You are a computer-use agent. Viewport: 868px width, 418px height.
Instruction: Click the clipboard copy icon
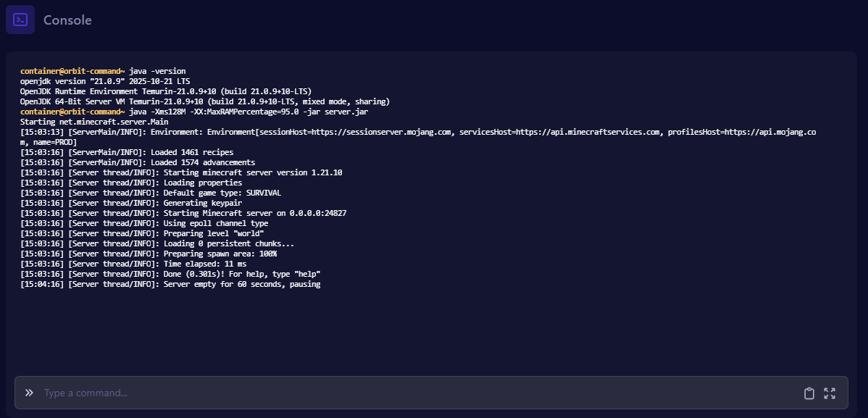pyautogui.click(x=809, y=393)
